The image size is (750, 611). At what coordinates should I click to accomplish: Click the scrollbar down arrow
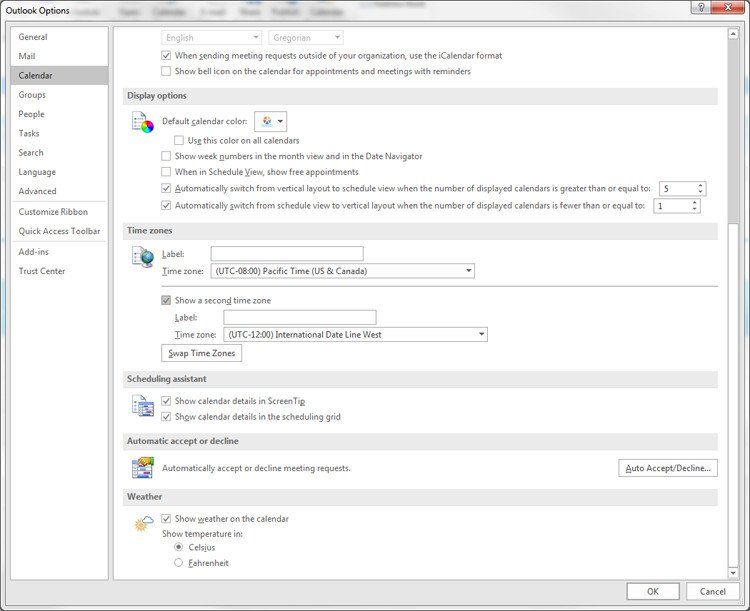tap(733, 573)
